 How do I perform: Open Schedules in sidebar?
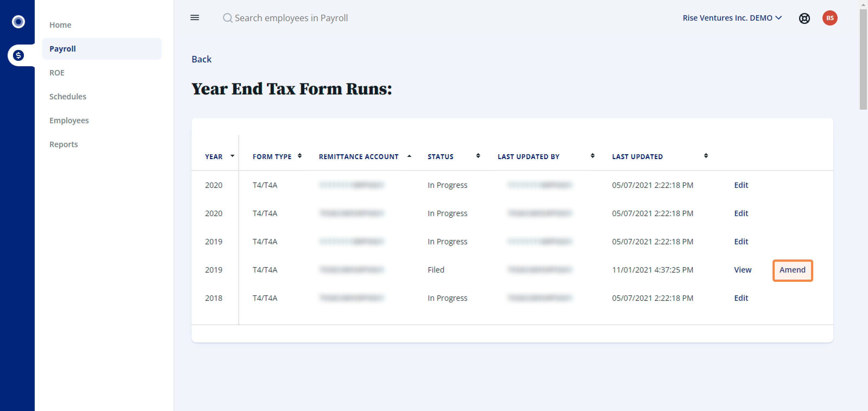(68, 97)
